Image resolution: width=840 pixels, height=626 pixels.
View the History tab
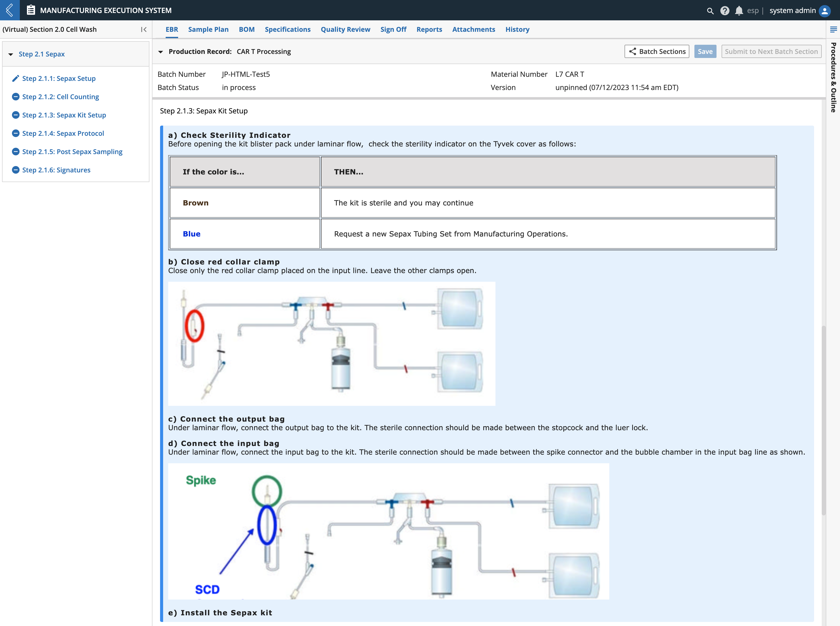tap(517, 29)
